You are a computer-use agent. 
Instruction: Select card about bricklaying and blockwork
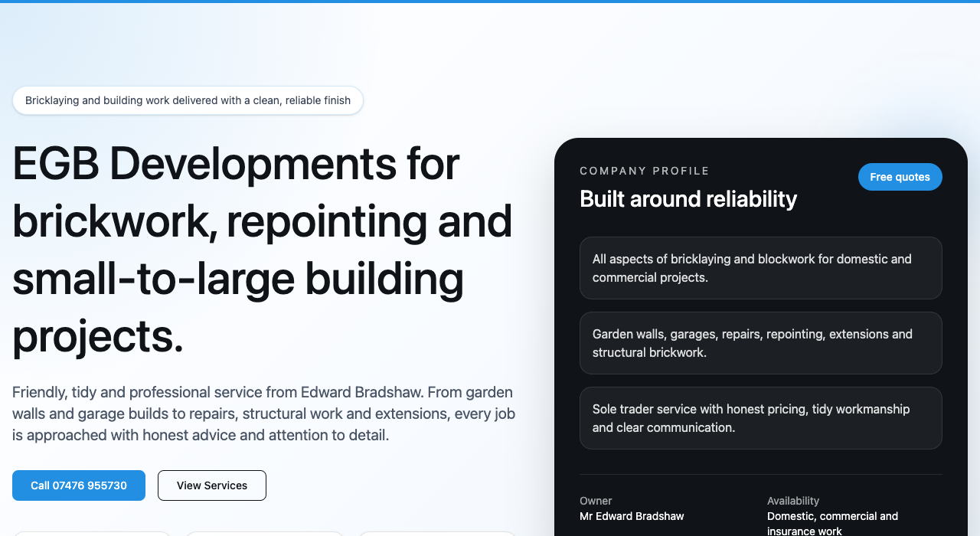tap(760, 268)
